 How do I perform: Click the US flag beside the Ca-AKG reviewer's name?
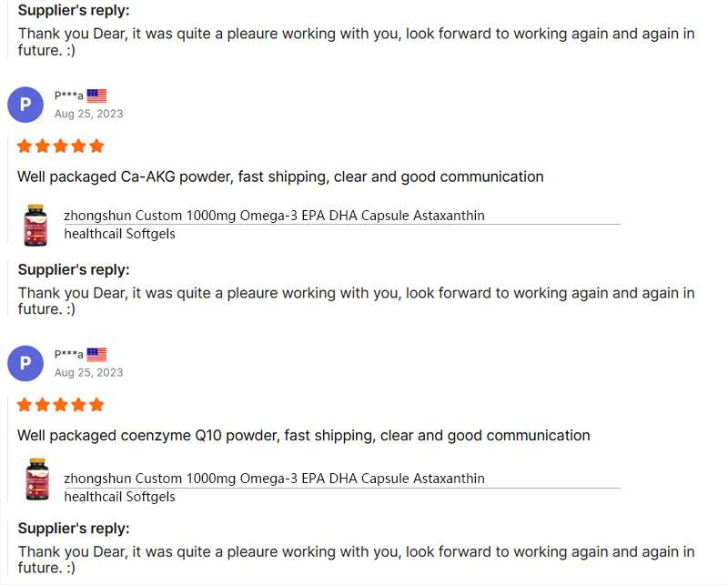96,96
